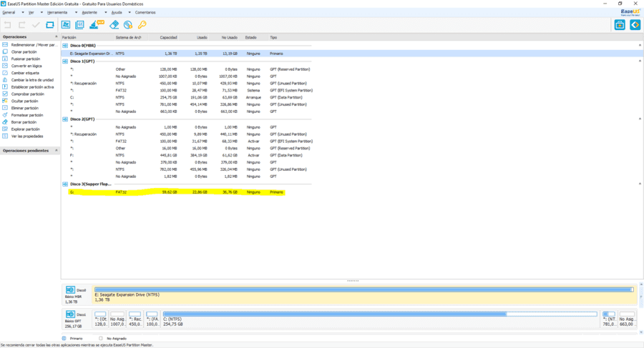Open the Asistente menu

click(x=89, y=12)
